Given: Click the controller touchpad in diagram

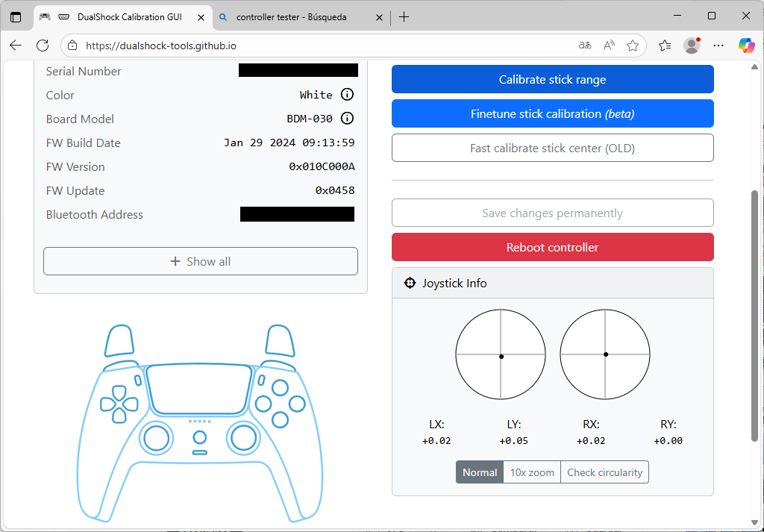Looking at the screenshot, I should (x=198, y=390).
